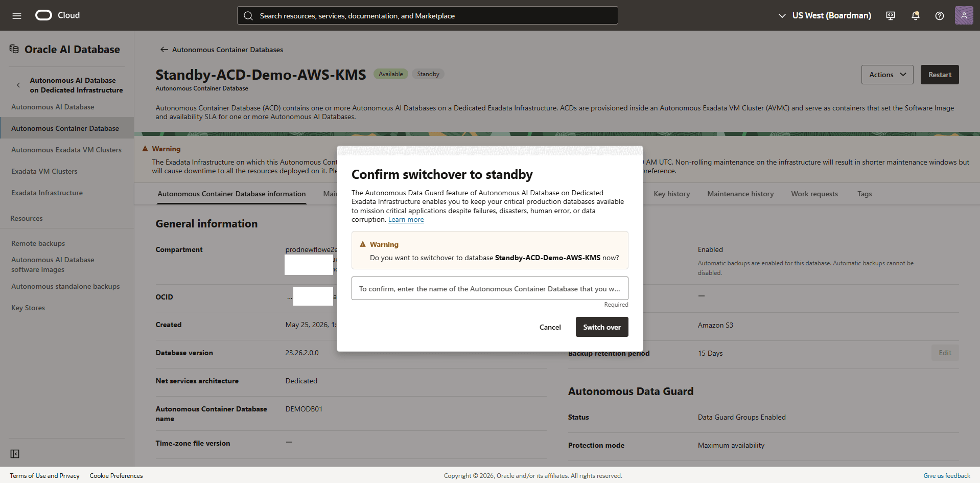Switch to the Work requests tab
This screenshot has width=980, height=483.
(814, 194)
